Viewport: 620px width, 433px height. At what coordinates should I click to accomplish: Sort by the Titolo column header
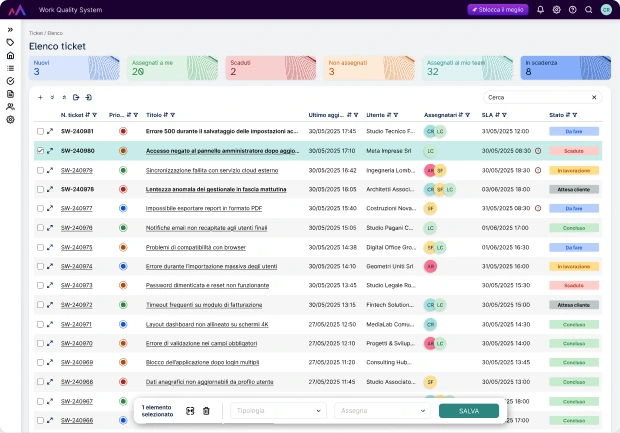(154, 115)
